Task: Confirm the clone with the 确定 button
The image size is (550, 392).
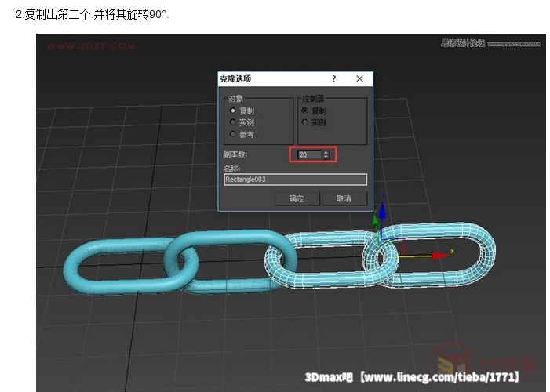Action: [x=297, y=198]
